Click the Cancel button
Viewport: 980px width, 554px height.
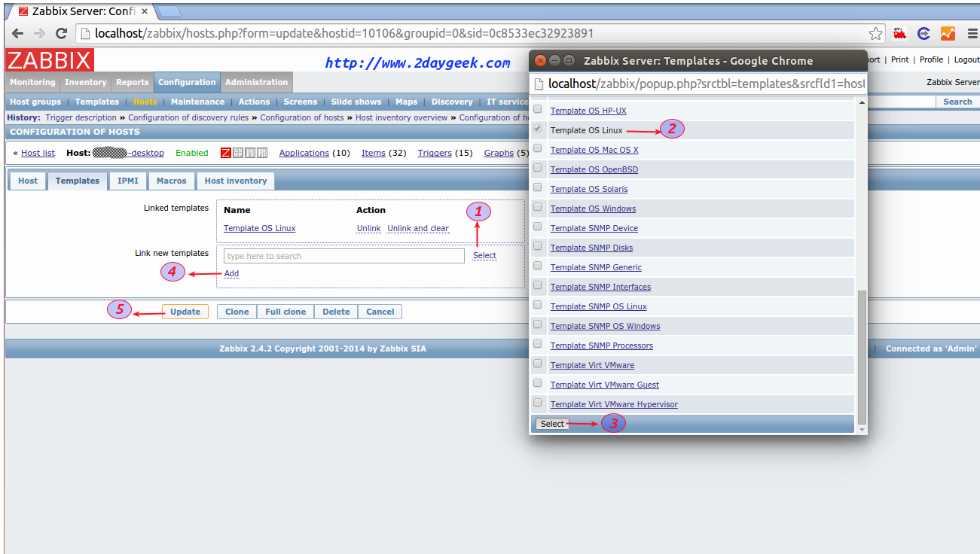coord(380,312)
